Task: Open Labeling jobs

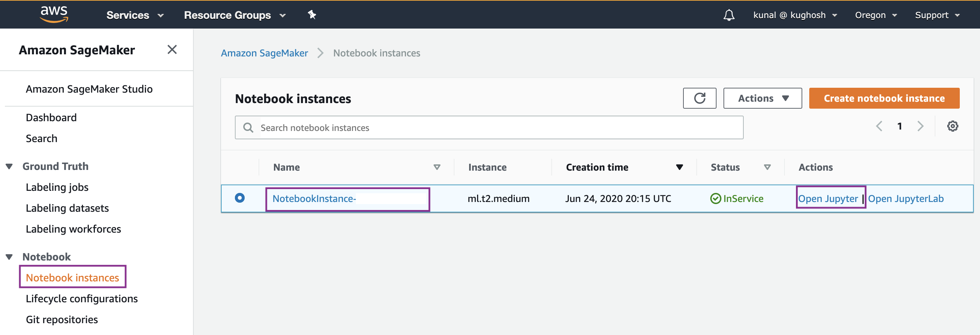Action: pyautogui.click(x=57, y=187)
